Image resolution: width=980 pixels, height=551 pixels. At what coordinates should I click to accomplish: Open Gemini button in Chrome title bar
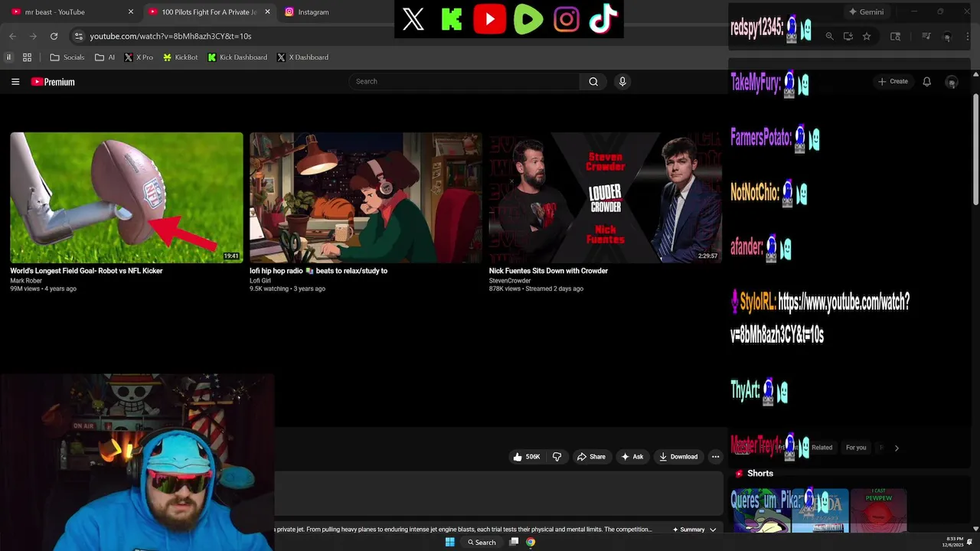[x=866, y=12]
